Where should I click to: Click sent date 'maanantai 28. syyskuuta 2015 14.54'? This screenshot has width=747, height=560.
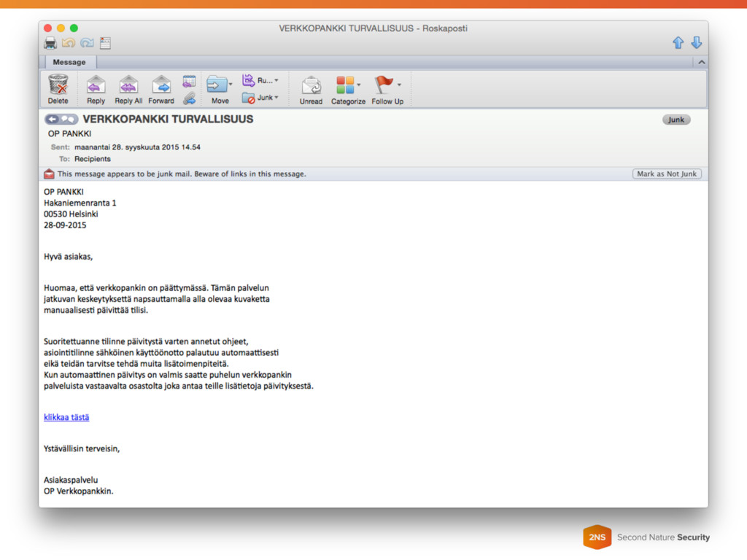point(137,147)
